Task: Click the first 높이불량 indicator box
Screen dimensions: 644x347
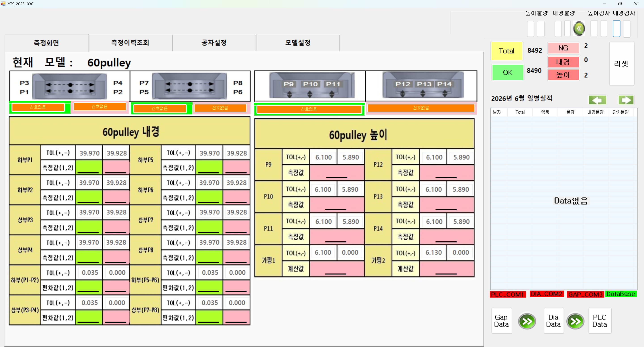Action: pyautogui.click(x=530, y=29)
